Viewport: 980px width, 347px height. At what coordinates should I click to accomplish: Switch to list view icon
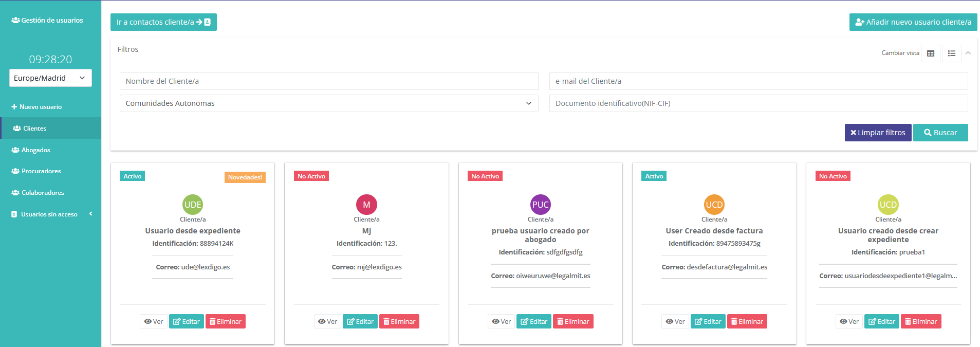pyautogui.click(x=951, y=53)
